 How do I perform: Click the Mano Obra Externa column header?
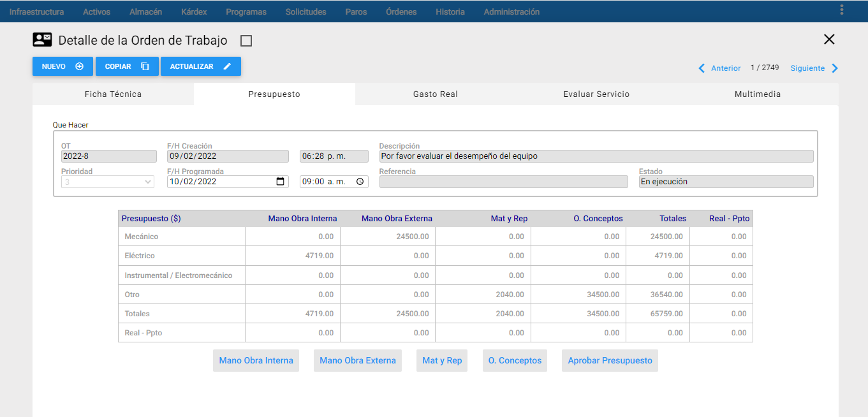pyautogui.click(x=397, y=219)
